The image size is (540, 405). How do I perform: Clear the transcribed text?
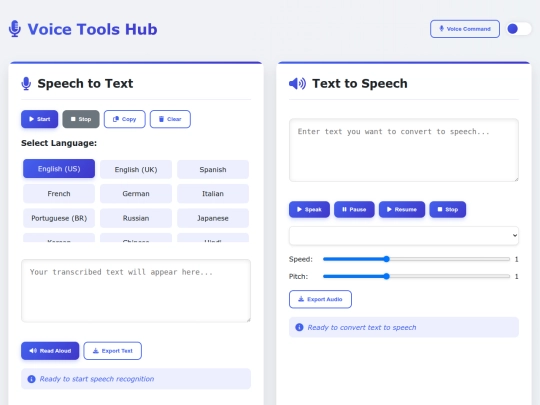(170, 119)
